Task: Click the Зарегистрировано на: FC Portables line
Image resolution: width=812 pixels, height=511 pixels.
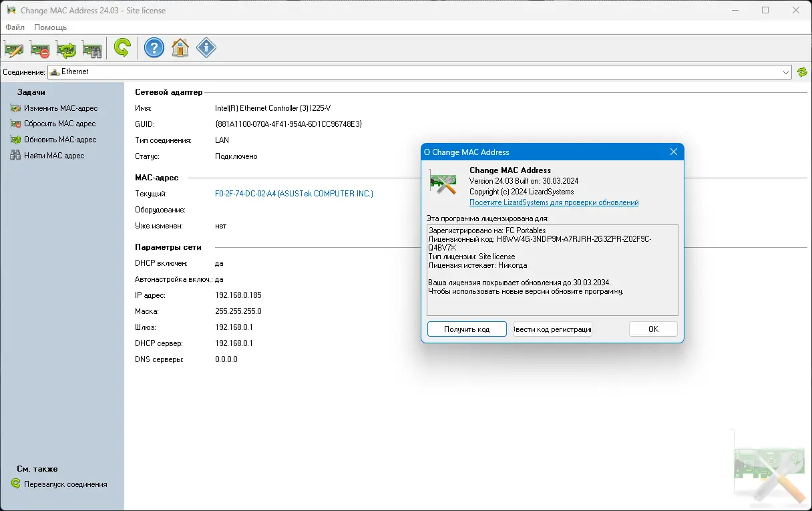Action: pos(487,230)
